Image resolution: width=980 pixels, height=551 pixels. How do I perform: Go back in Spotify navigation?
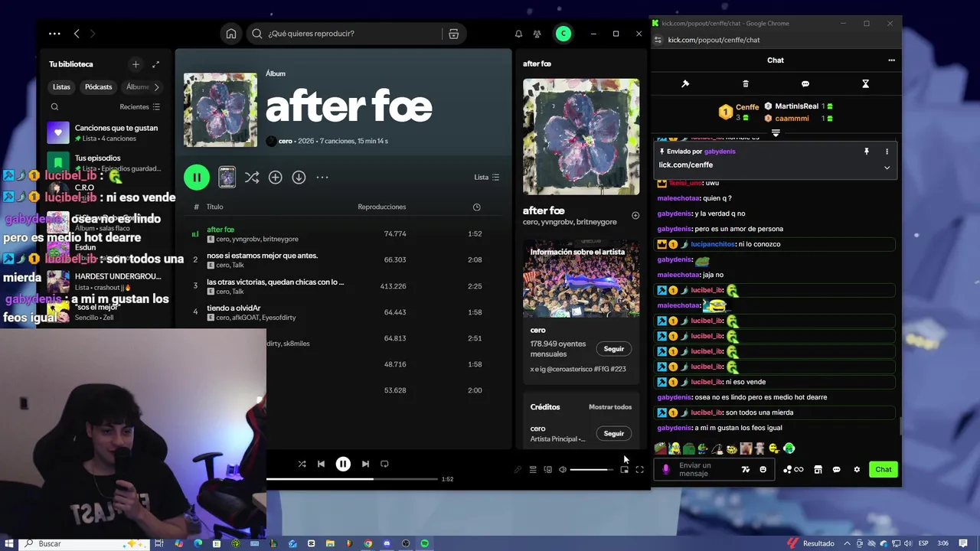coord(77,34)
